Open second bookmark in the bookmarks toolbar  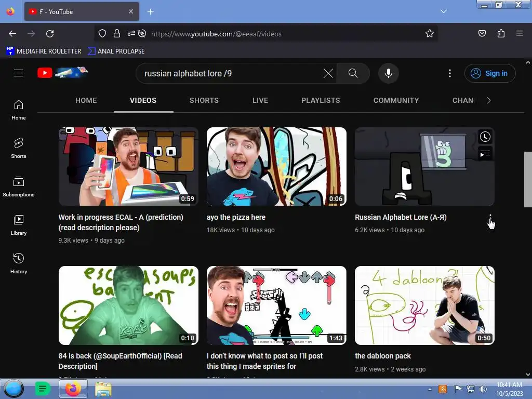click(x=116, y=51)
